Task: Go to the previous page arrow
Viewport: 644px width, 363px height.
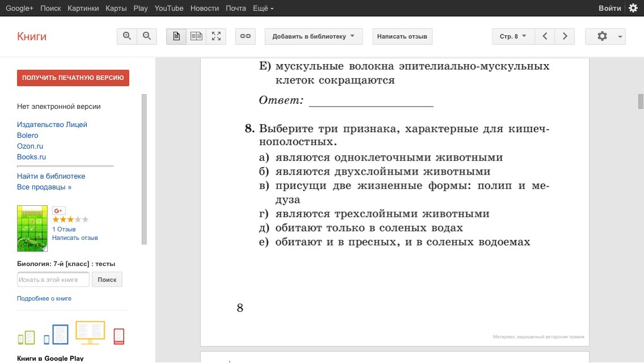Action: click(545, 36)
